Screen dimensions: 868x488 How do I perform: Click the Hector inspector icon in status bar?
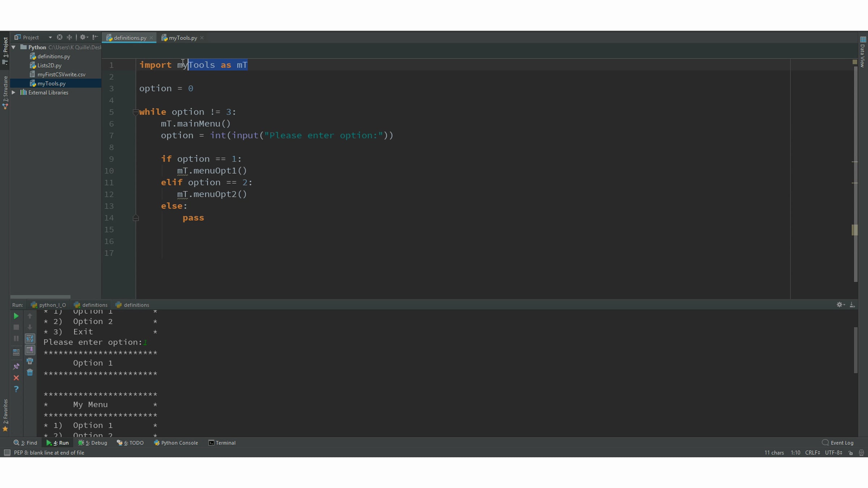click(x=861, y=453)
